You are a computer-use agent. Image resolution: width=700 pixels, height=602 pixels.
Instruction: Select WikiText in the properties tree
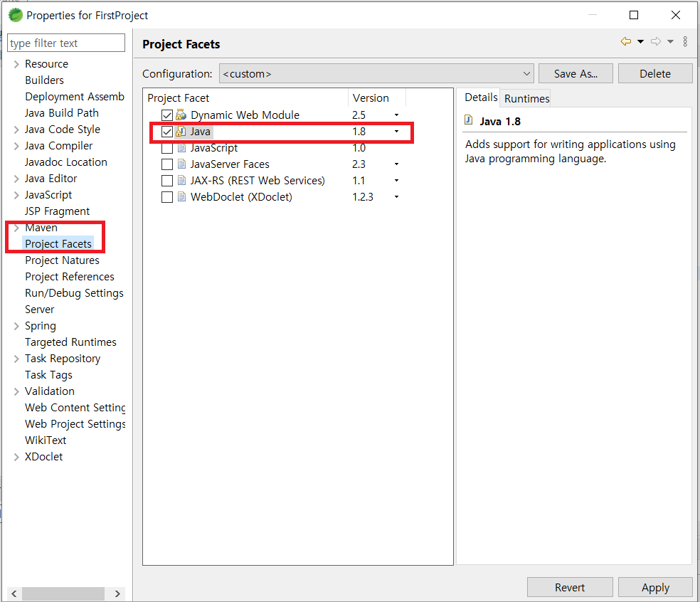point(46,440)
